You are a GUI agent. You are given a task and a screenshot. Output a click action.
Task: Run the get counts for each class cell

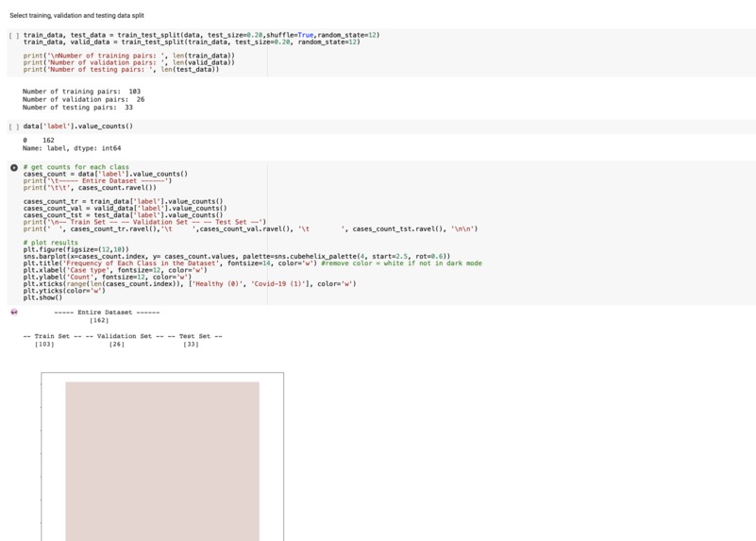click(x=14, y=168)
